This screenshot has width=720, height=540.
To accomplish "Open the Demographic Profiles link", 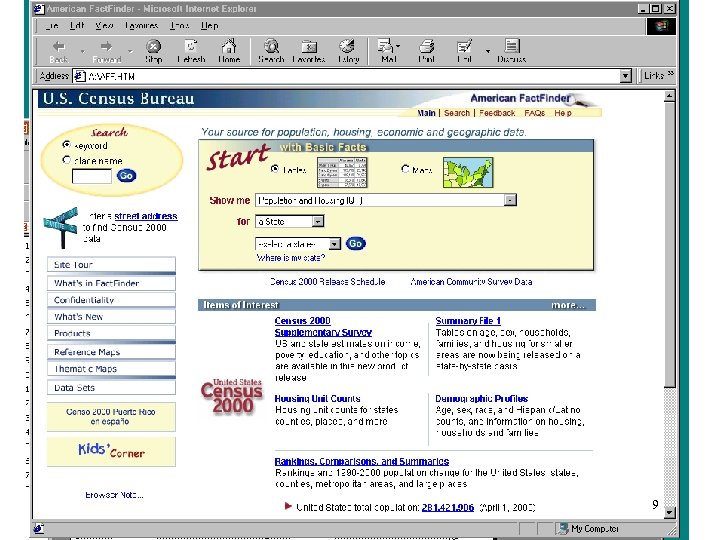I will coord(482,399).
